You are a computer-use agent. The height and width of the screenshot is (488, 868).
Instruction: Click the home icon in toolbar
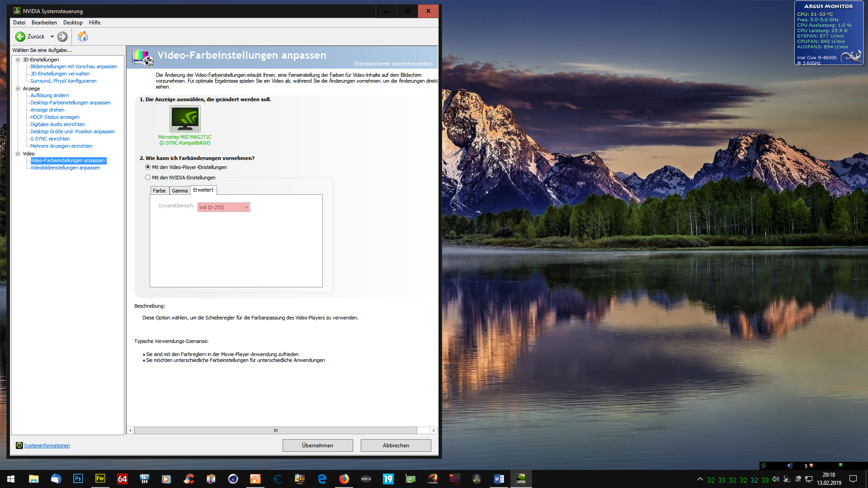pos(83,37)
